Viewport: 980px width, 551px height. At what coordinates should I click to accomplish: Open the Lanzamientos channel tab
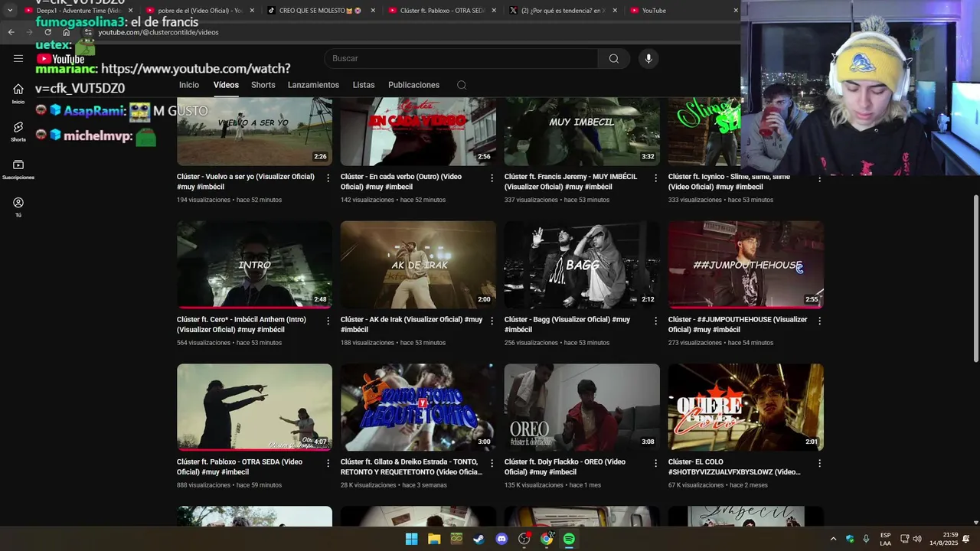(x=313, y=85)
